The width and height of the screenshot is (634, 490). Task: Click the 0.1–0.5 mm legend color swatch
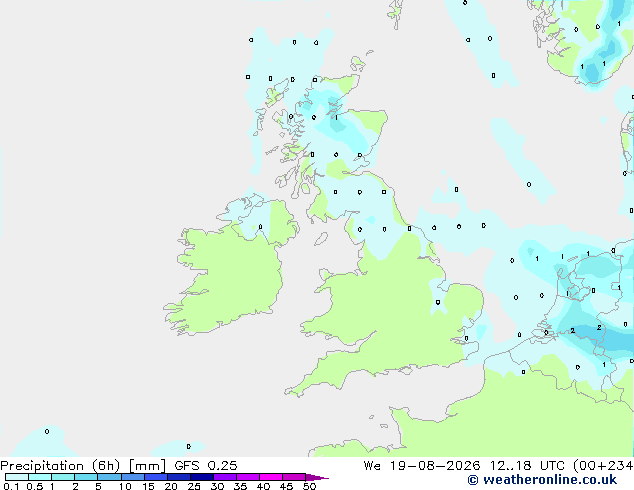[x=17, y=477]
